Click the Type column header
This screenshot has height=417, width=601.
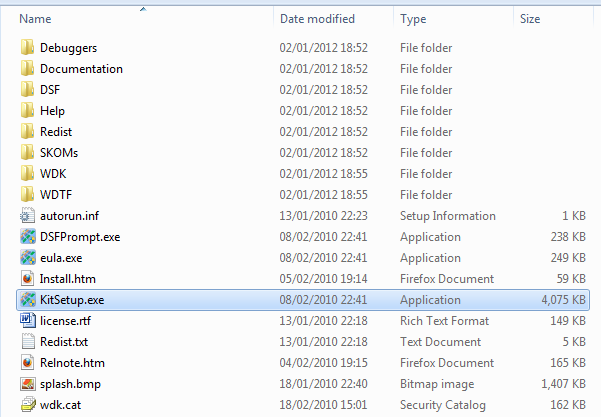414,19
